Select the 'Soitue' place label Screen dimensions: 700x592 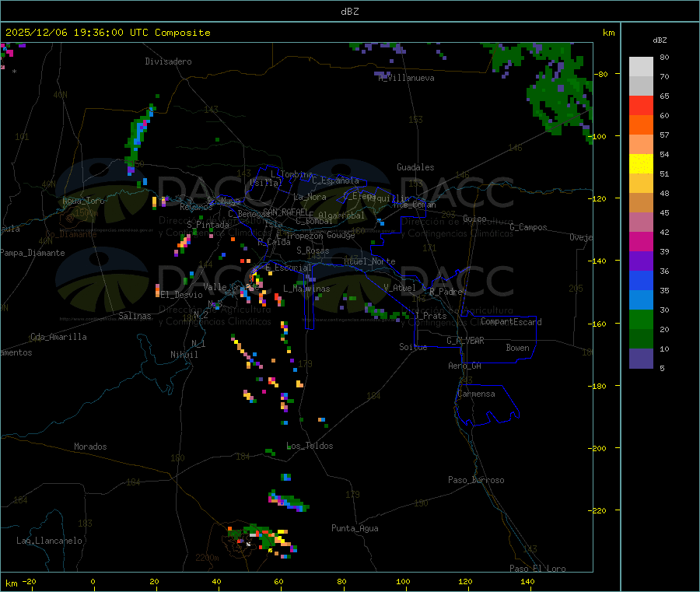tap(414, 347)
